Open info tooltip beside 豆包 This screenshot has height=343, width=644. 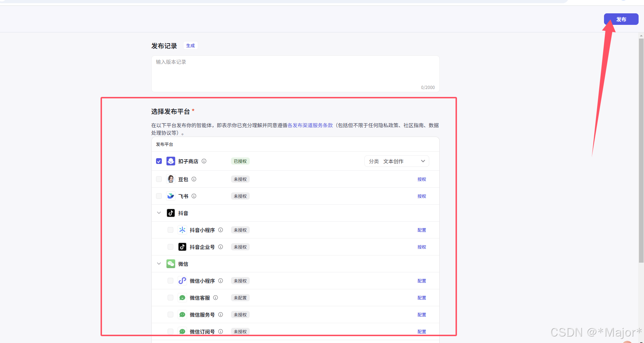coord(194,179)
